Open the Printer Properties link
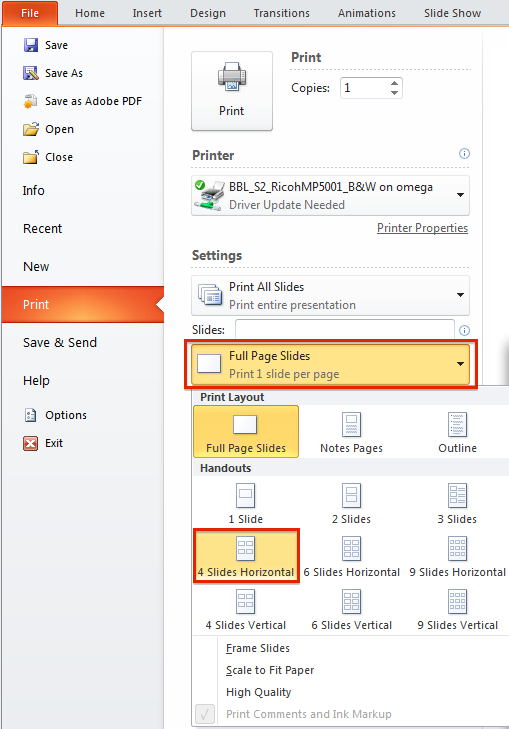 click(422, 228)
